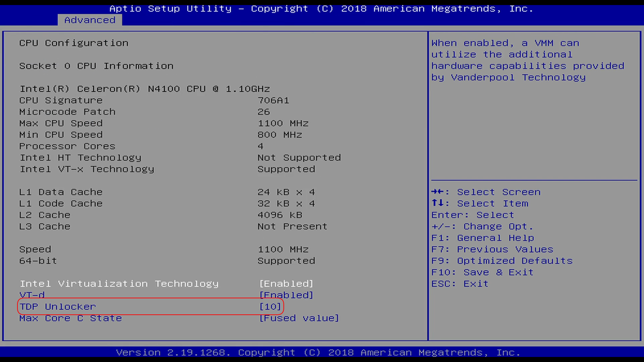Click the Aptio Setup Utility title
The image size is (644, 362).
[x=321, y=9]
